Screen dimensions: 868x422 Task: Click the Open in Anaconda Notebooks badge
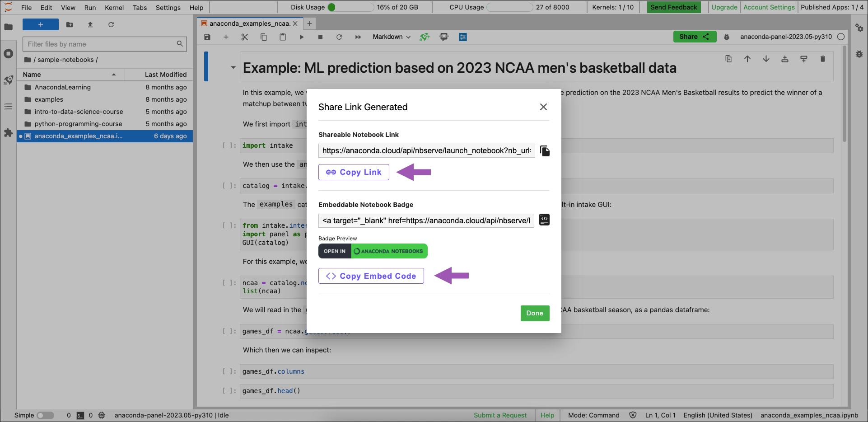pyautogui.click(x=373, y=251)
